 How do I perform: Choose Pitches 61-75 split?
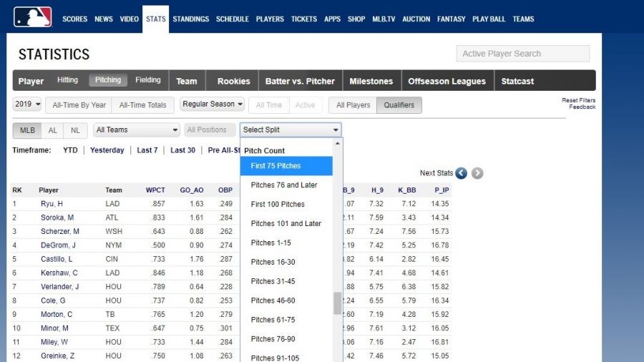point(286,320)
